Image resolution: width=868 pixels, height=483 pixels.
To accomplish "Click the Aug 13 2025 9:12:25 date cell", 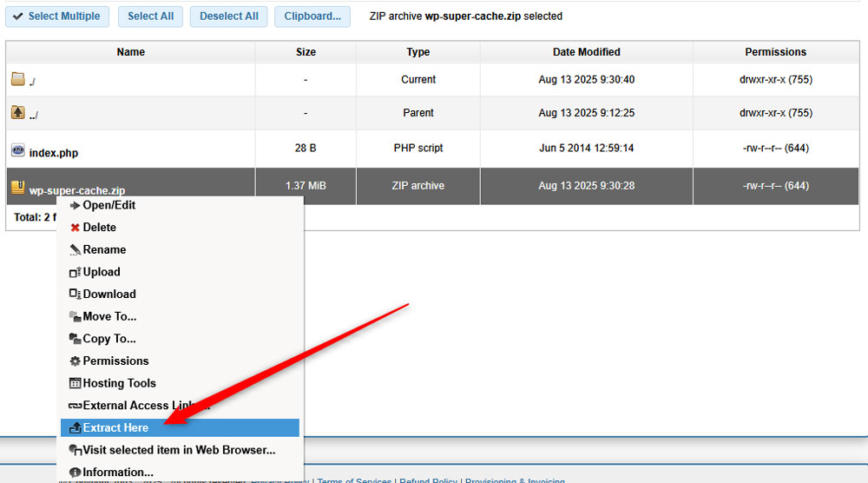I will pos(586,112).
